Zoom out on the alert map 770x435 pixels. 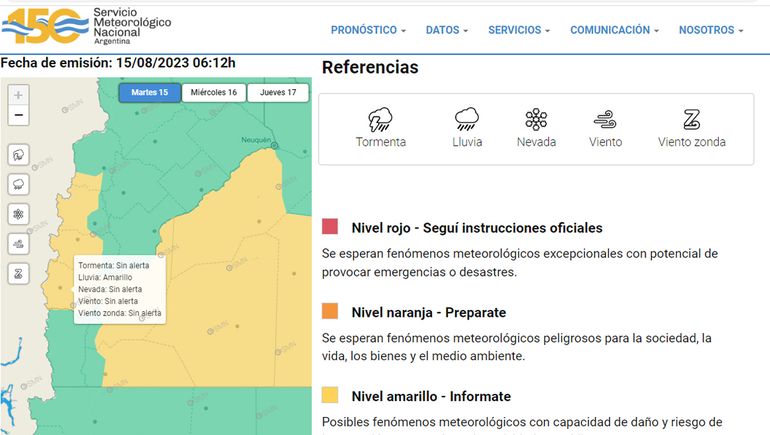coord(18,115)
